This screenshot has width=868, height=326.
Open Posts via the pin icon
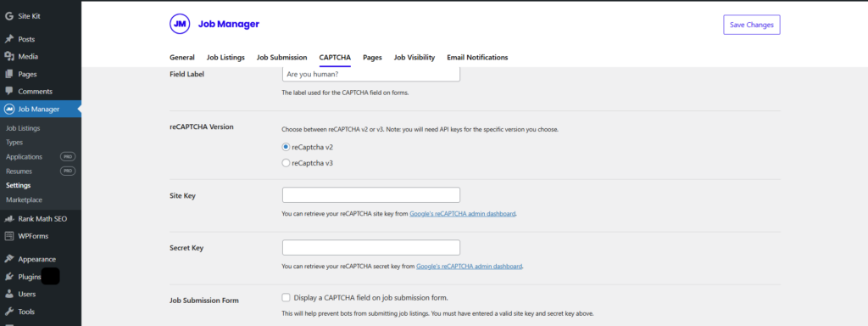coord(8,39)
